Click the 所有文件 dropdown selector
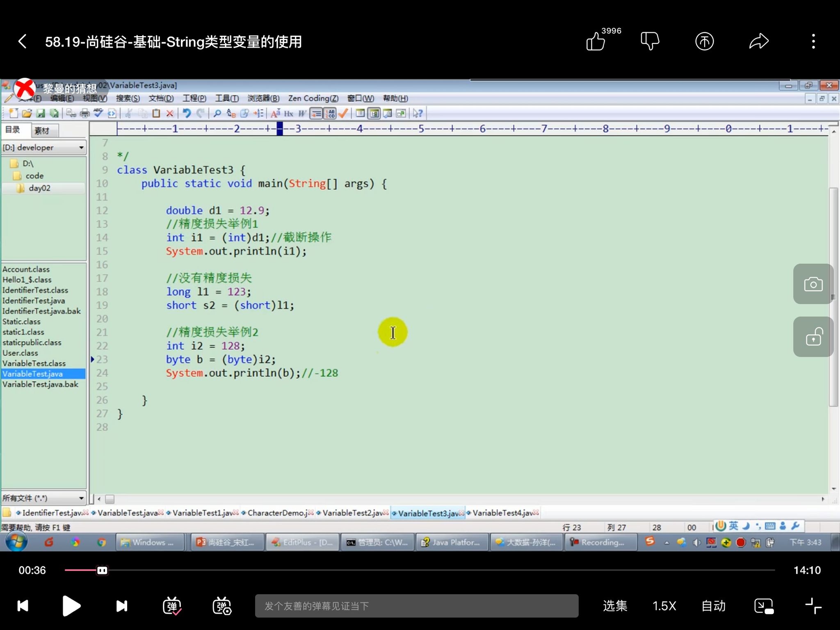This screenshot has height=630, width=840. click(x=43, y=498)
